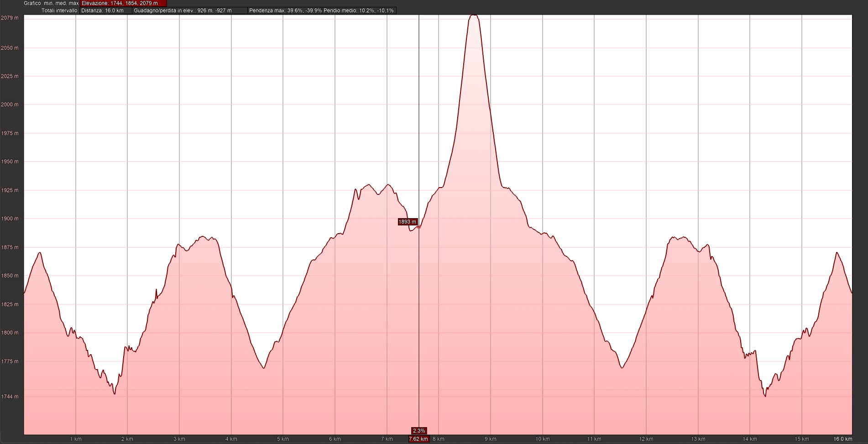Click the Distanza 16.0 km field
This screenshot has width=868, height=444.
(x=105, y=10)
